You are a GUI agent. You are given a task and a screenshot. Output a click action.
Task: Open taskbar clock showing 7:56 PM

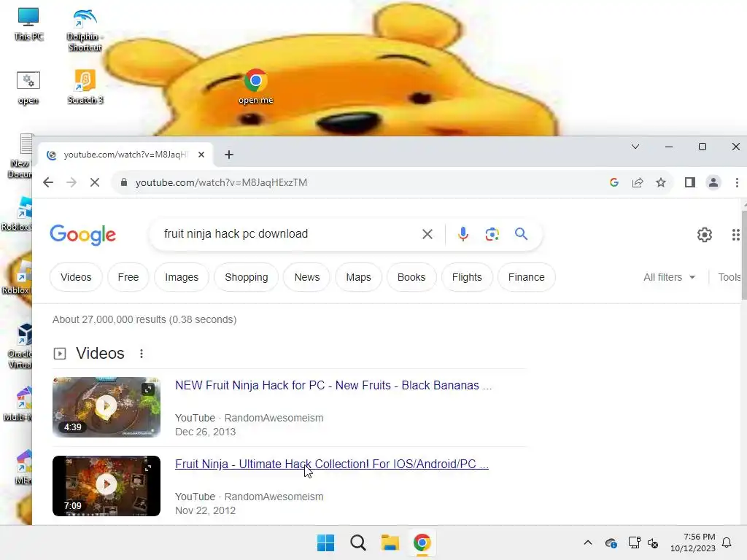tap(693, 542)
